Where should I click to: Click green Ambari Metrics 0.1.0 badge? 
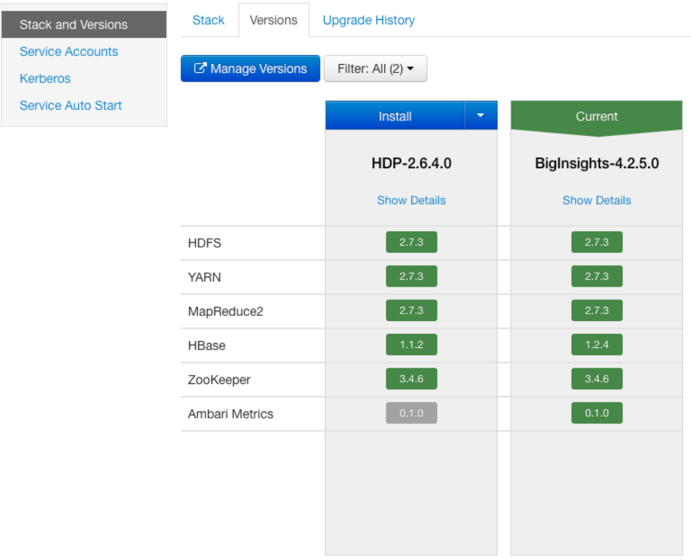[597, 413]
